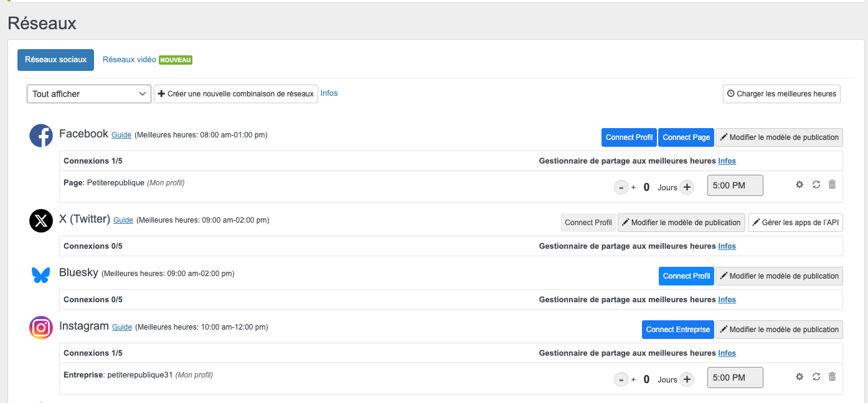Open the Facebook 5:00 PM time field
868x403 pixels.
point(735,185)
